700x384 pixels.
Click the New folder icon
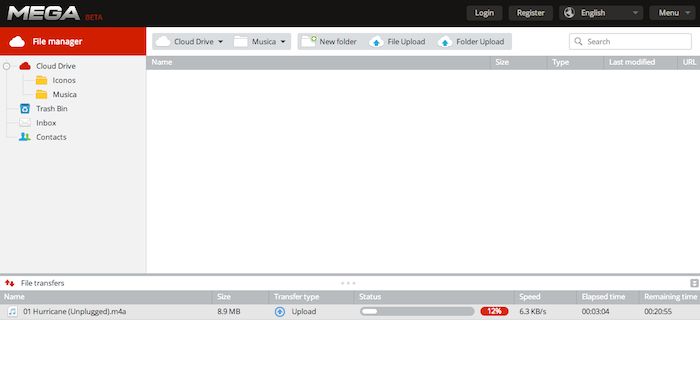[309, 42]
